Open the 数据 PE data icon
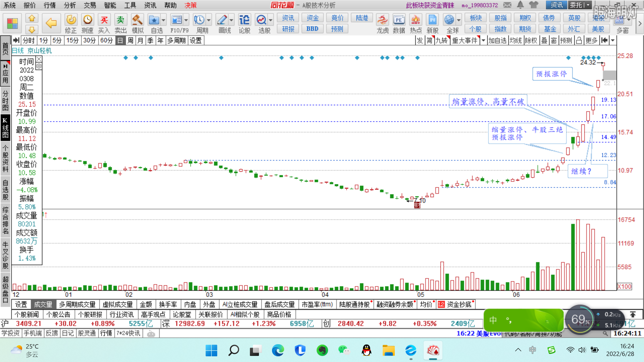The width and height of the screenshot is (644, 362). coord(399,23)
